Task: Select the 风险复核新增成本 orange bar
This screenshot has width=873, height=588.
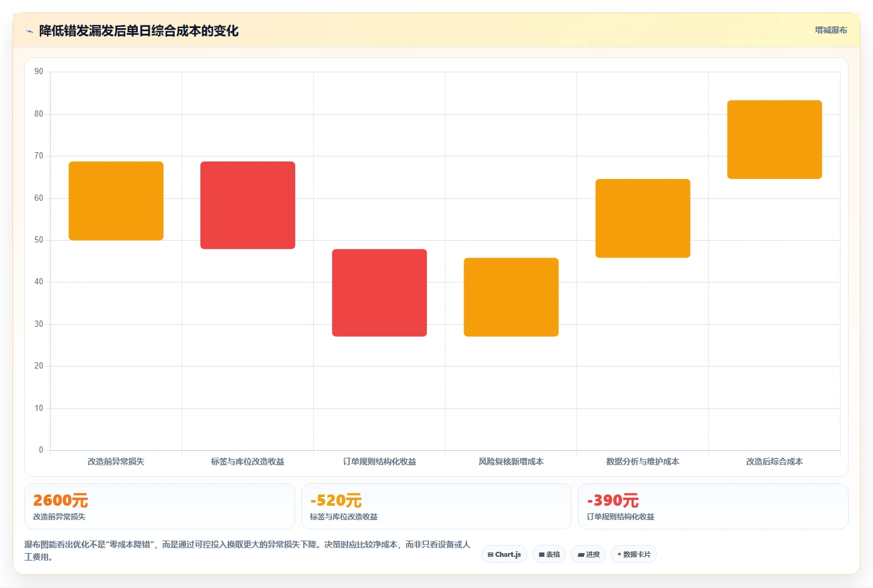Action: pyautogui.click(x=511, y=297)
